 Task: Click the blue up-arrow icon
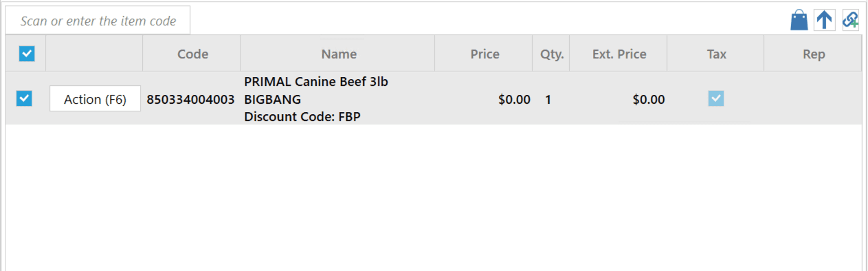(824, 20)
